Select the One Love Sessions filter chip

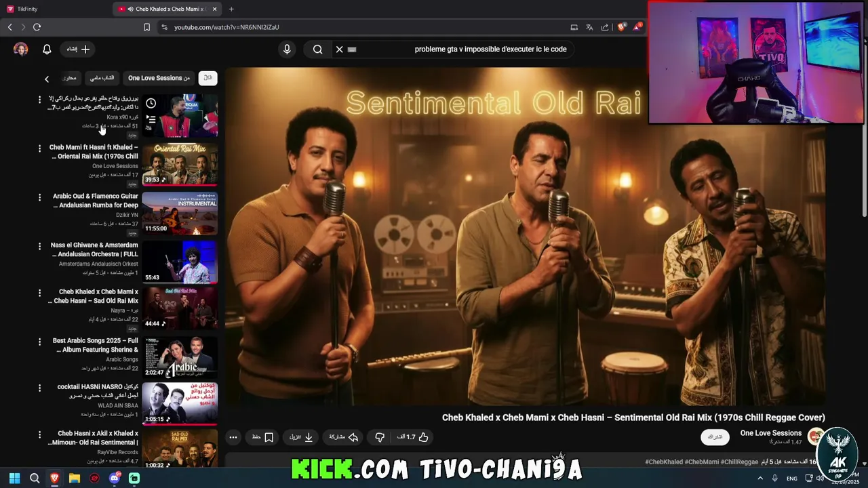coord(159,78)
